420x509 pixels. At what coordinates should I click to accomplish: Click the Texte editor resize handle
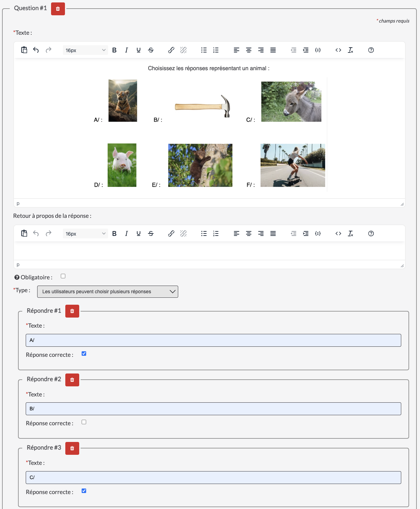pyautogui.click(x=402, y=204)
